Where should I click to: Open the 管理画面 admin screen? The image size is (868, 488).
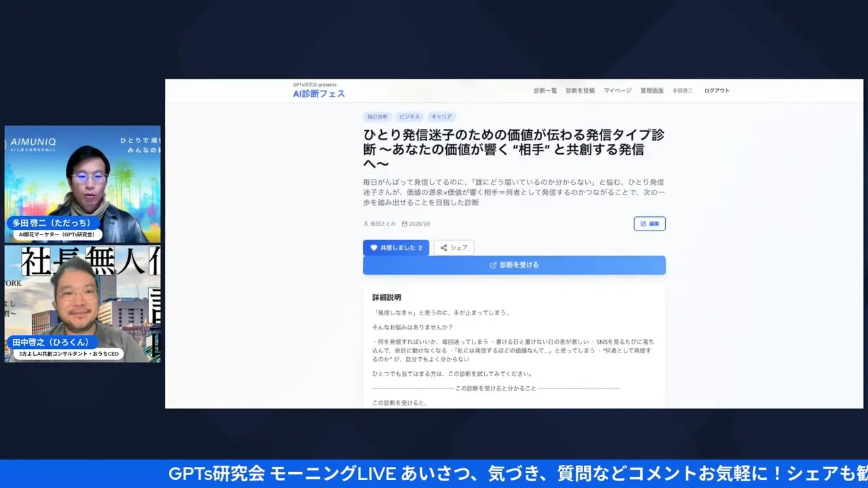(652, 90)
